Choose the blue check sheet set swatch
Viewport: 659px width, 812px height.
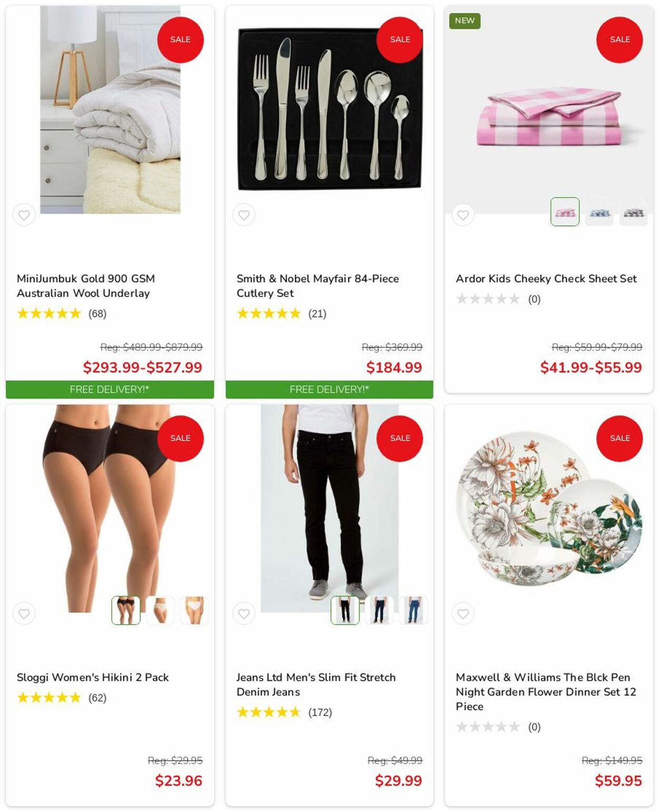[599, 212]
